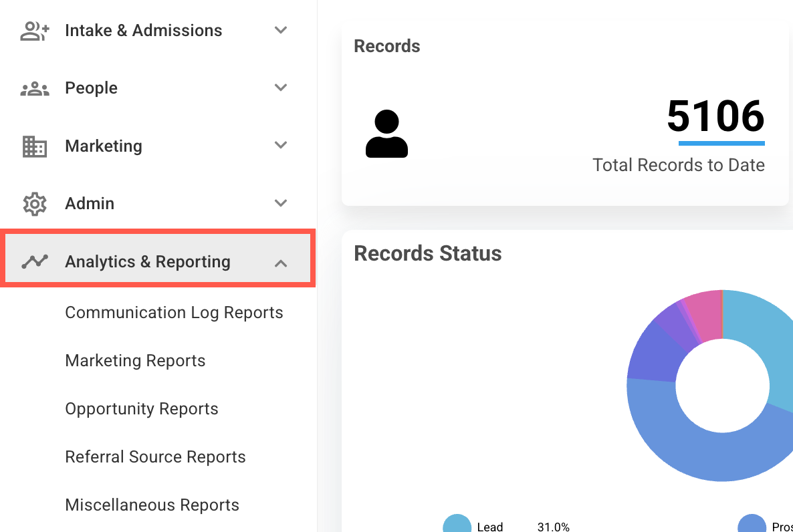Open Communication Log Reports
This screenshot has height=532, width=793.
click(x=174, y=313)
